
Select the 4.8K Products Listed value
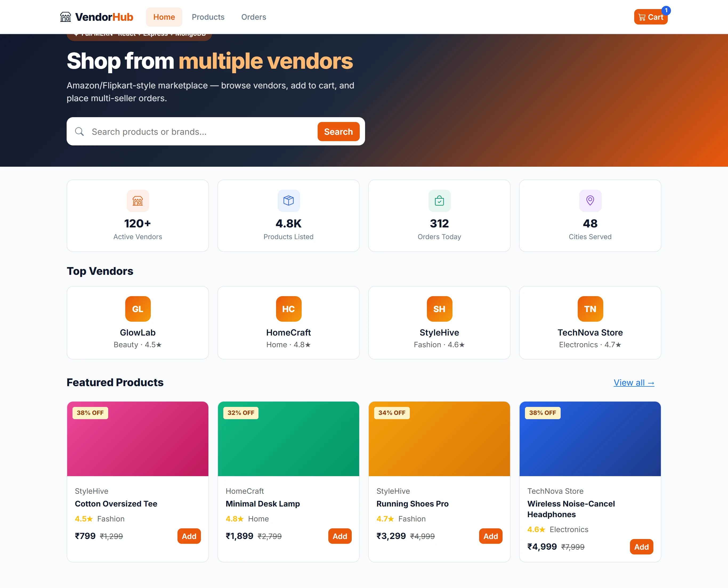(x=288, y=223)
